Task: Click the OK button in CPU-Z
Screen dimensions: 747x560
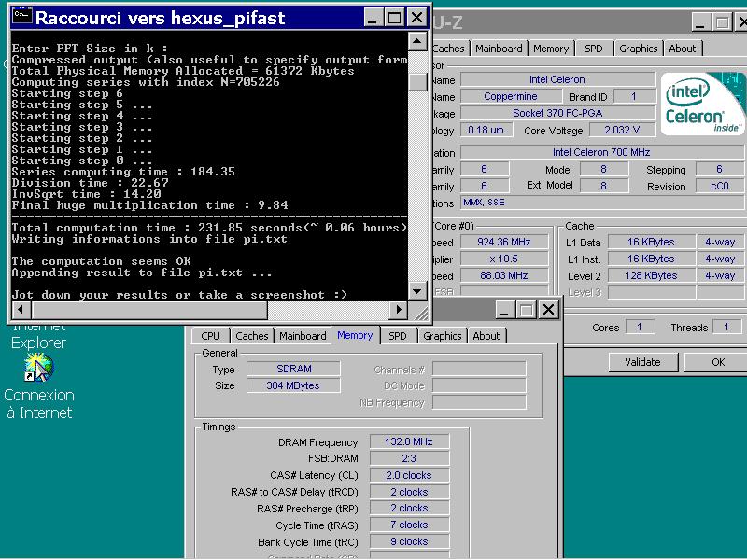Action: pyautogui.click(x=718, y=362)
